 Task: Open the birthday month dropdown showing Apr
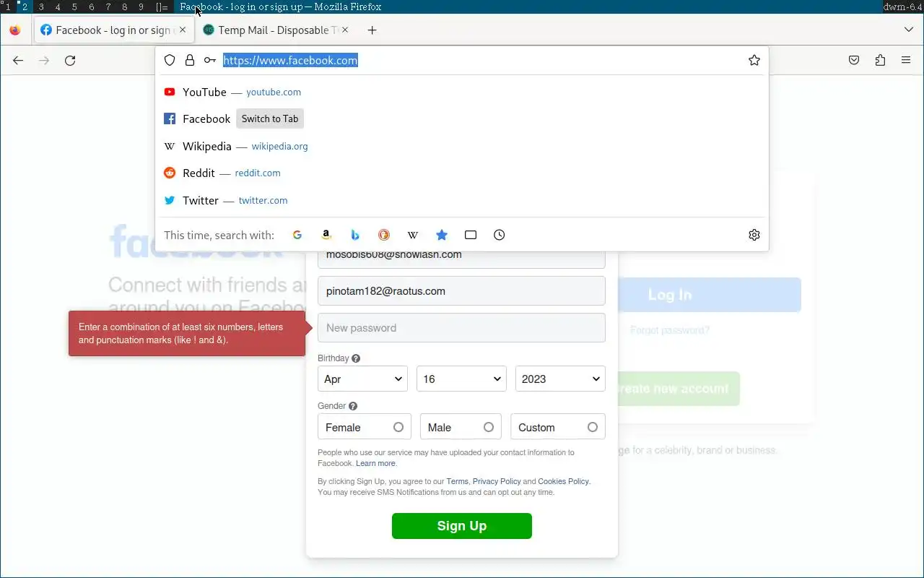pos(362,379)
